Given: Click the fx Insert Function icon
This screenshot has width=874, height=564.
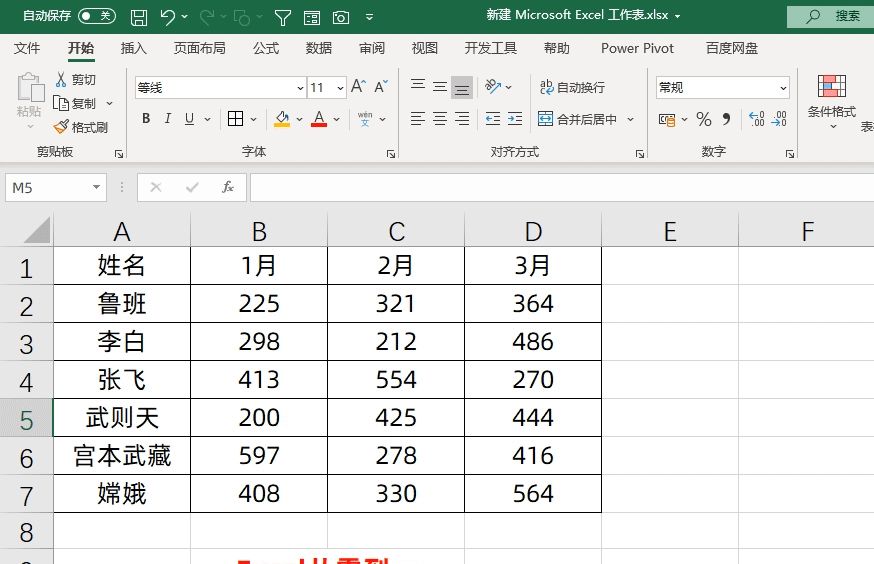Looking at the screenshot, I should coord(227,187).
